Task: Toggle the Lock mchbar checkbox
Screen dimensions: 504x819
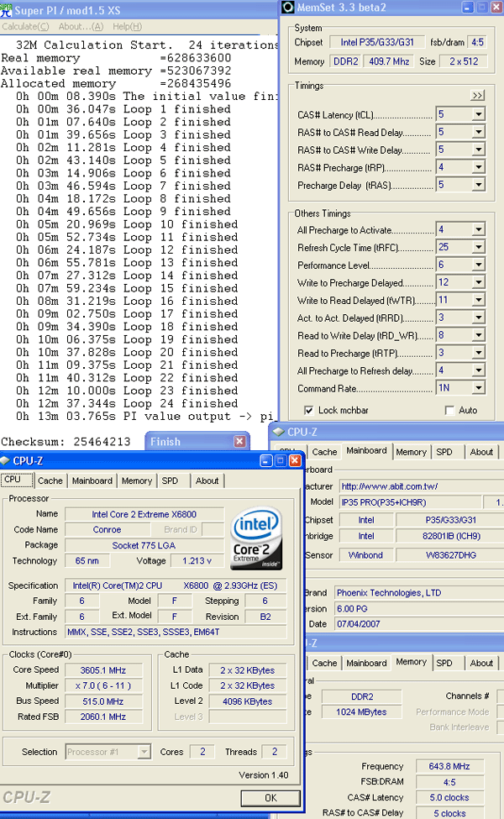Action: tap(310, 410)
